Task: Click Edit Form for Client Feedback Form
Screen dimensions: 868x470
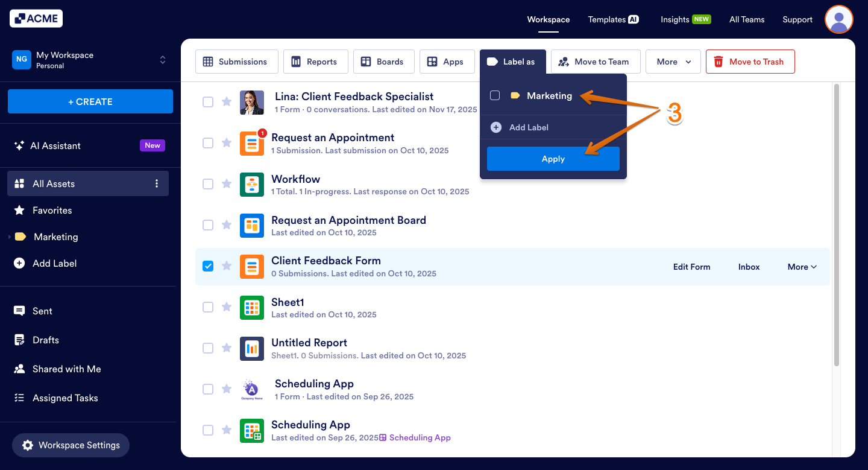Action: point(691,267)
